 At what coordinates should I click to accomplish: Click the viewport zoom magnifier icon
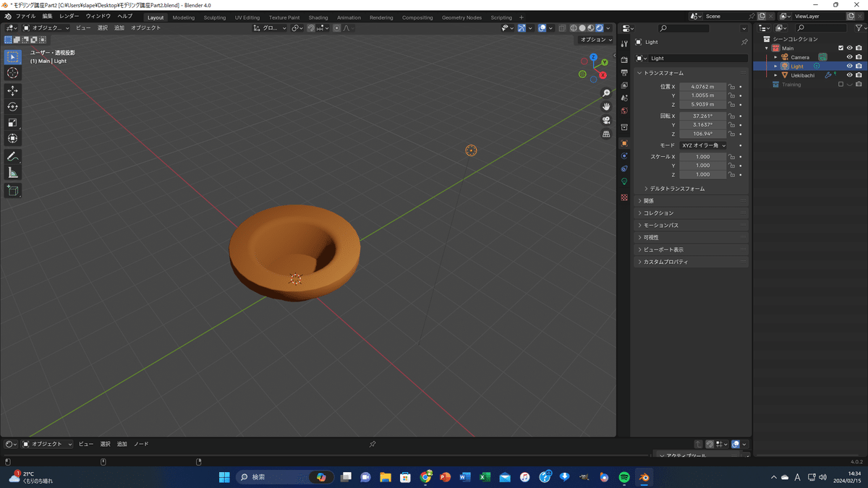(606, 93)
